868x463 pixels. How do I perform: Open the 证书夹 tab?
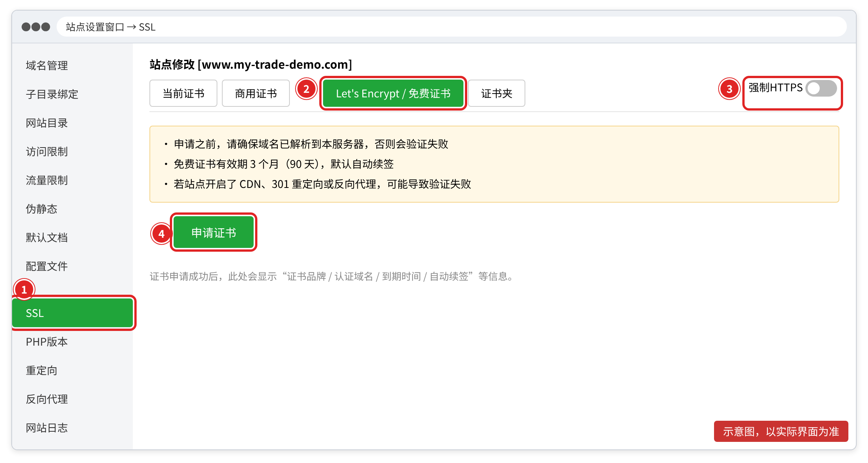coord(497,93)
